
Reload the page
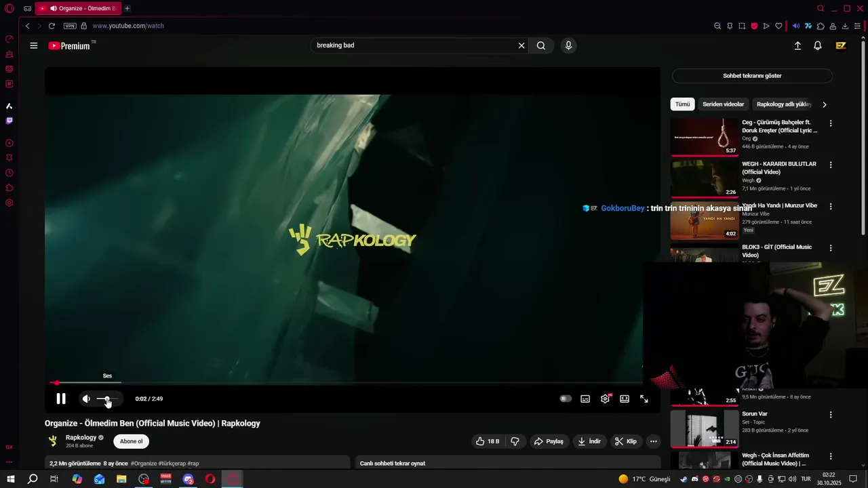(52, 26)
